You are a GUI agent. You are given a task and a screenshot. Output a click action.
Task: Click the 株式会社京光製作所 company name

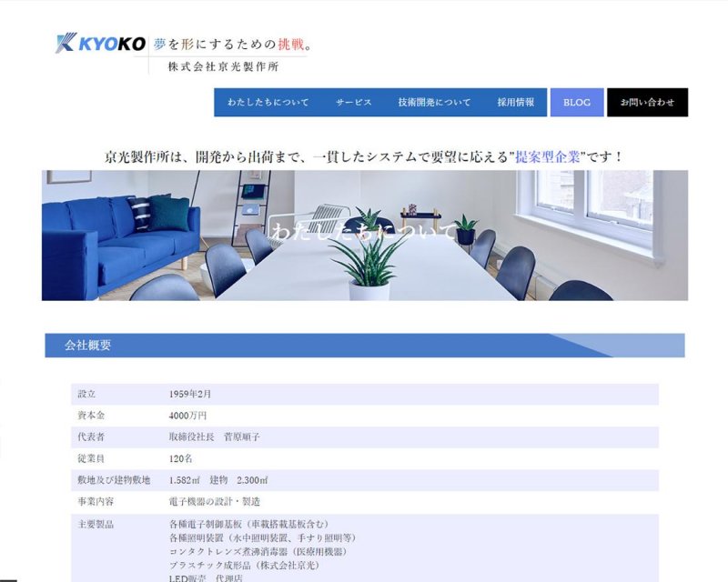[x=223, y=66]
